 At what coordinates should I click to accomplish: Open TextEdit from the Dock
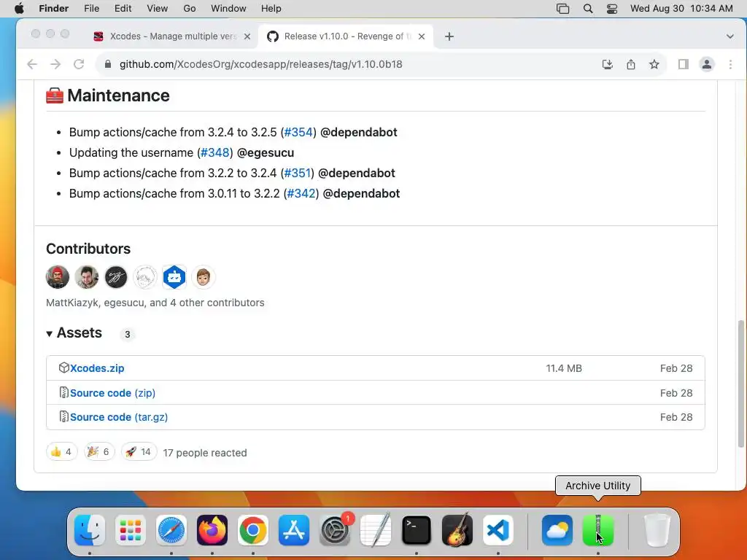click(376, 530)
